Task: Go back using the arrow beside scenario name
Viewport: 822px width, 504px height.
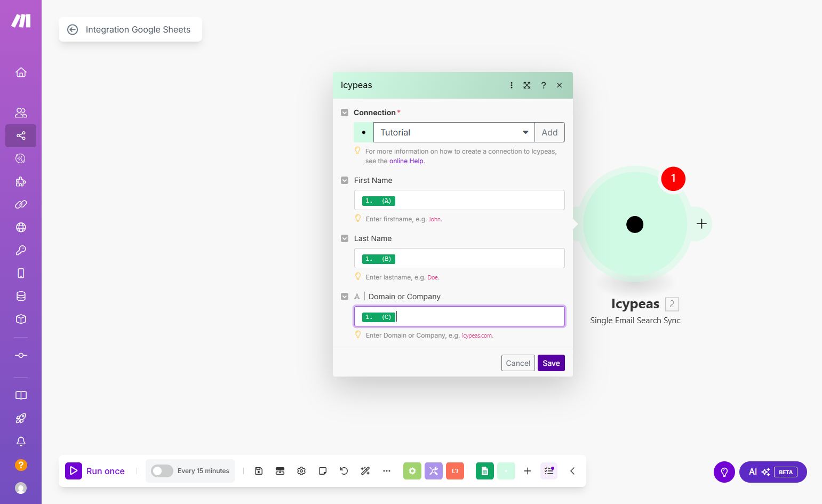Action: (x=73, y=29)
